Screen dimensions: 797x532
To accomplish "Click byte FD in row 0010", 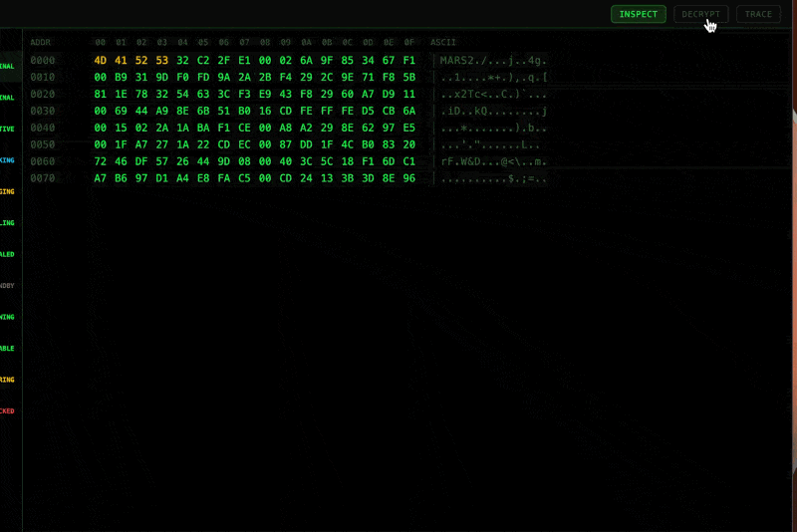I will point(203,78).
